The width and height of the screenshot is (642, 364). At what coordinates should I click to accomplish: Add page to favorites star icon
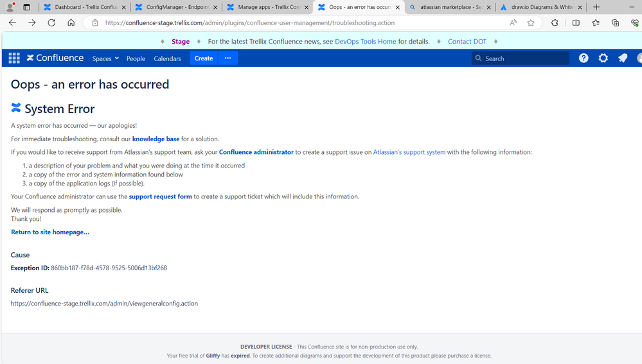pos(531,23)
